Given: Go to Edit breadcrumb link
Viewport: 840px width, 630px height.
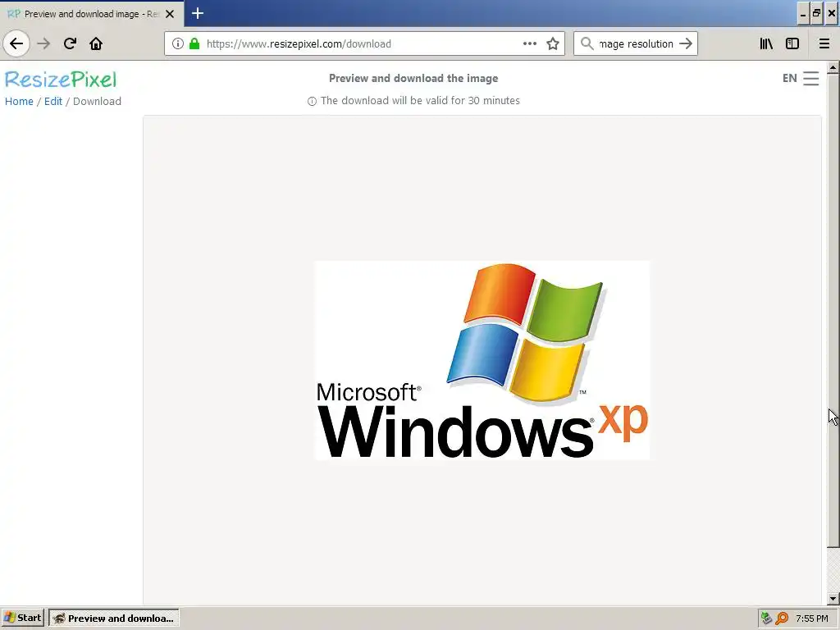Looking at the screenshot, I should pyautogui.click(x=53, y=101).
